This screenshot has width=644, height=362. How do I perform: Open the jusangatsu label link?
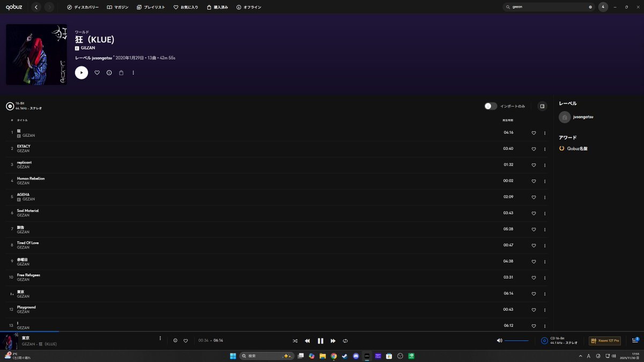coord(583,116)
